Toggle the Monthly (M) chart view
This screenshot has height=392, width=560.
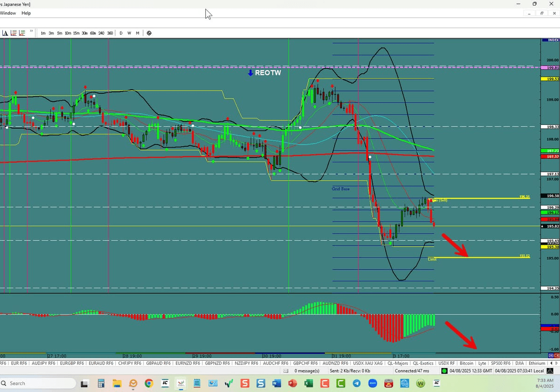click(x=138, y=33)
